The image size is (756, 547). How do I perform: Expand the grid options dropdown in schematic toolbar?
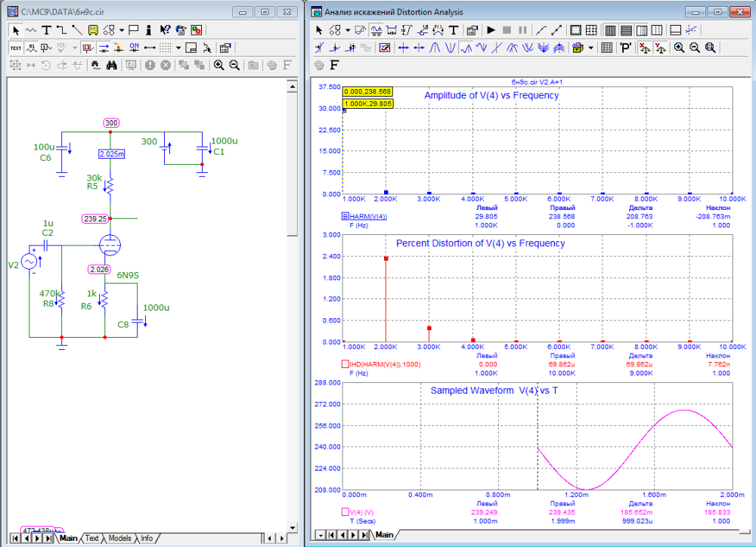pyautogui.click(x=177, y=48)
